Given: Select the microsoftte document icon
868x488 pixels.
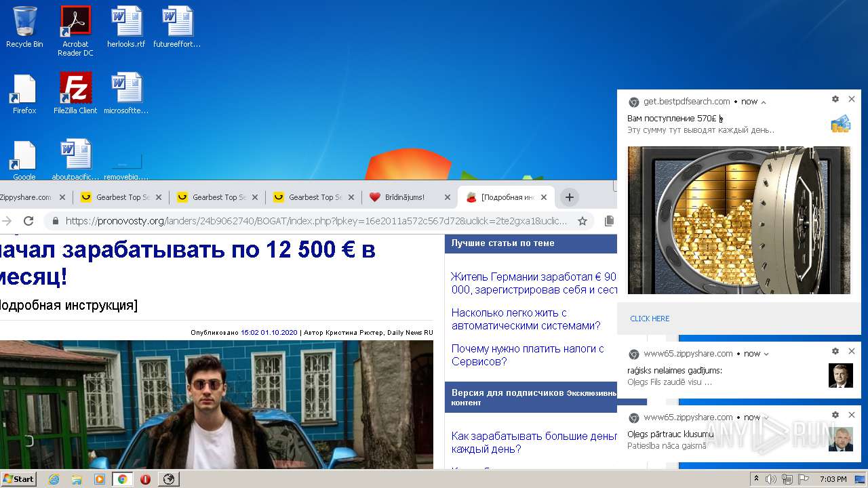Looking at the screenshot, I should pos(126,94).
